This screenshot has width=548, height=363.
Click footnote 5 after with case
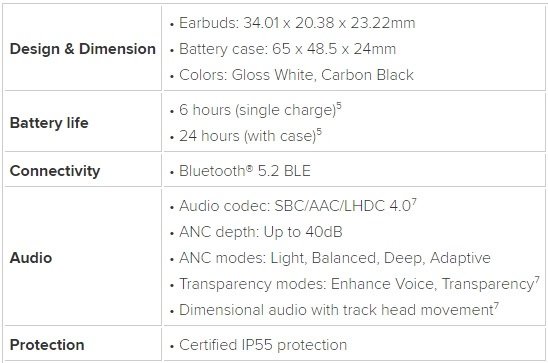[x=319, y=132]
